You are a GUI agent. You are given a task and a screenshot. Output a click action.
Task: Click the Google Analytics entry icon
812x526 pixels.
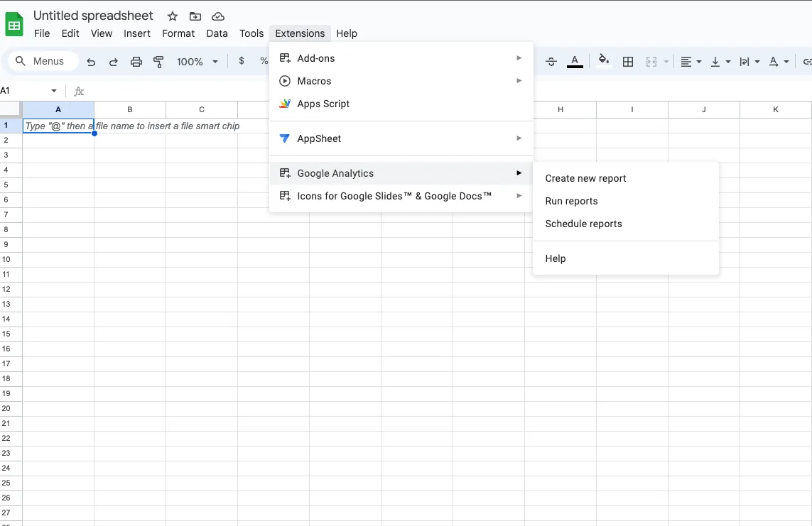click(285, 172)
